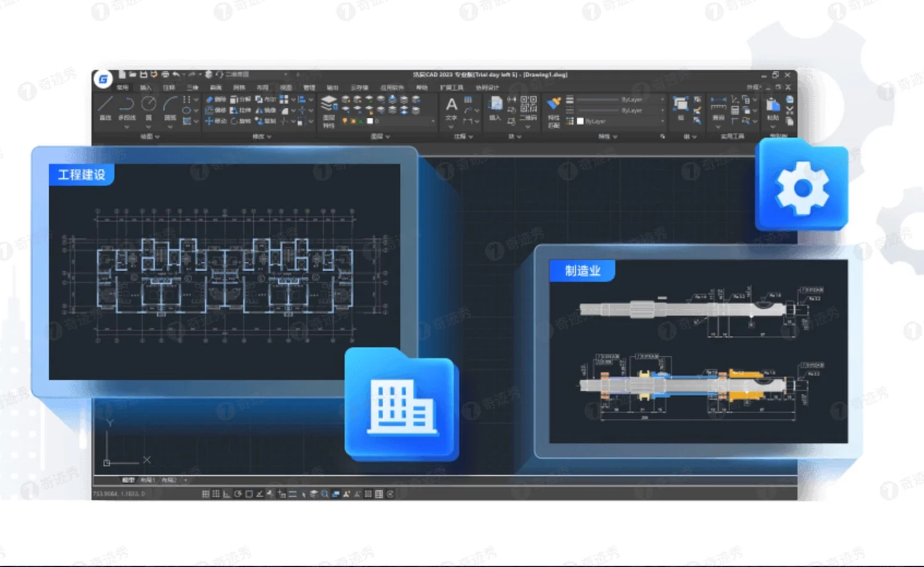Image resolution: width=924 pixels, height=567 pixels.
Task: Open the View (视图) ribbon tab
Action: pyautogui.click(x=286, y=88)
